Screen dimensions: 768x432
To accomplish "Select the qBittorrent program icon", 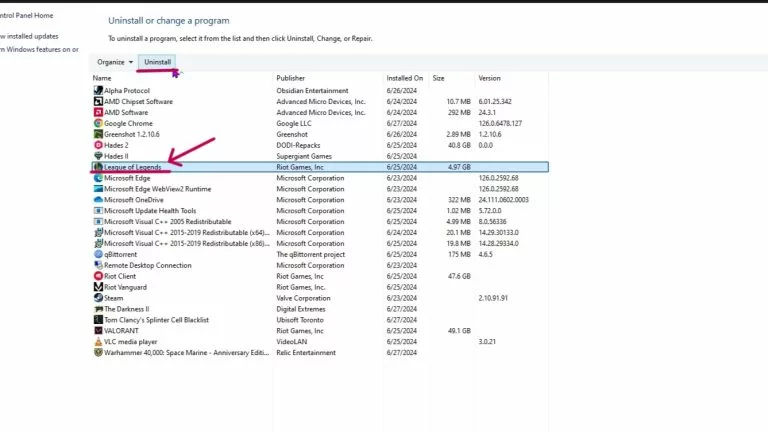I will tap(98, 254).
